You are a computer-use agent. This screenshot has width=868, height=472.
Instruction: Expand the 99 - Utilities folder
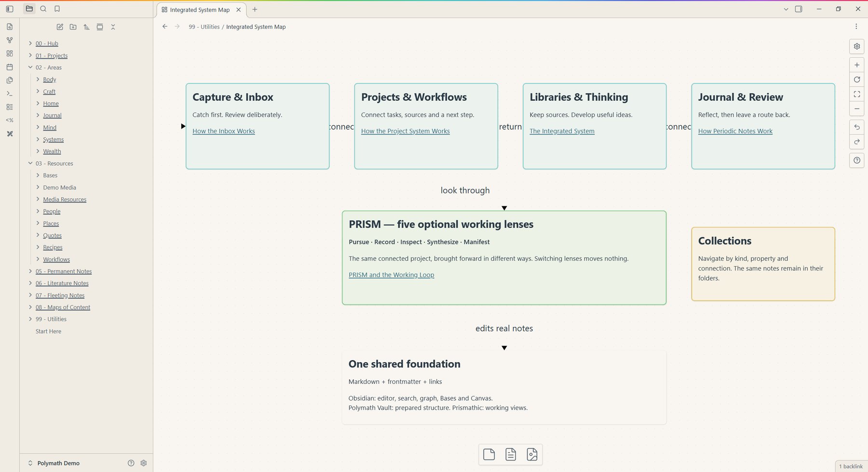pos(30,319)
